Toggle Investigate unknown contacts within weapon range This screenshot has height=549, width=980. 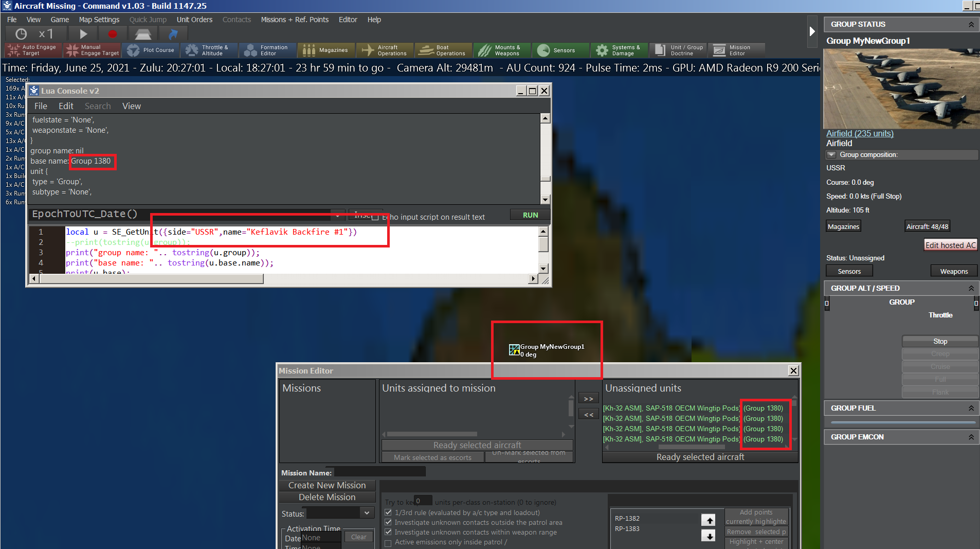click(388, 532)
